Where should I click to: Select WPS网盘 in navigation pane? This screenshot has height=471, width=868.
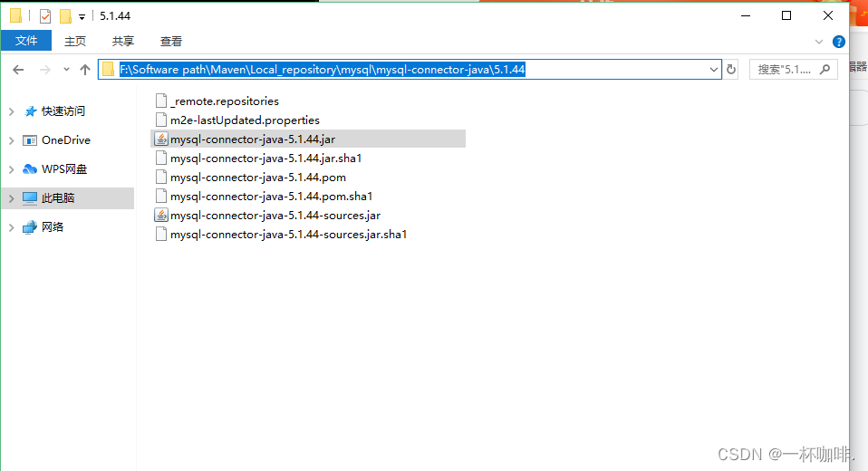click(64, 168)
